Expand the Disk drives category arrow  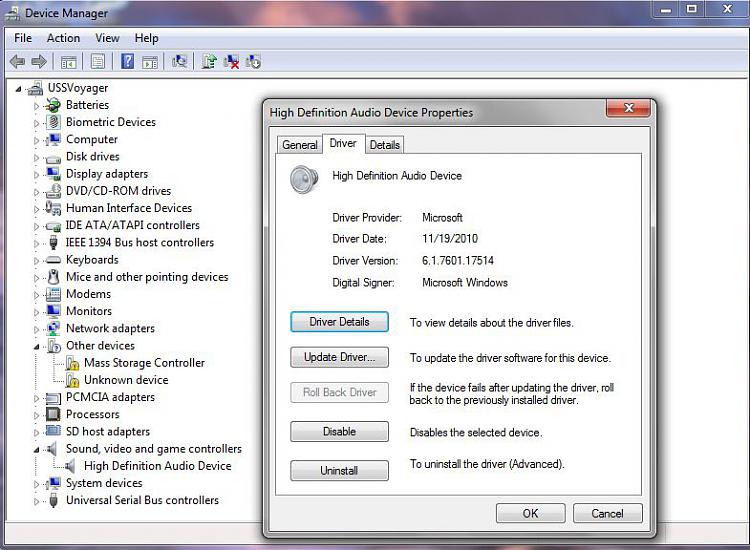click(x=36, y=157)
